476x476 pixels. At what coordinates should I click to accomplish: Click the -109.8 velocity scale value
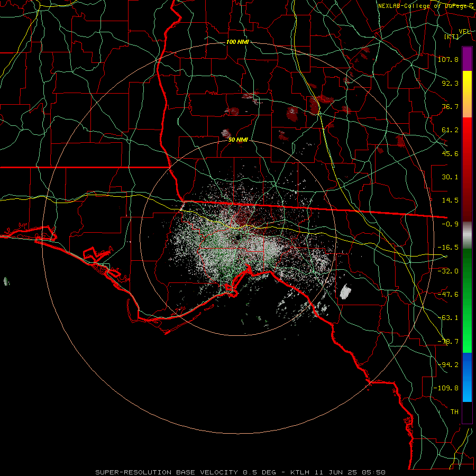click(x=446, y=388)
